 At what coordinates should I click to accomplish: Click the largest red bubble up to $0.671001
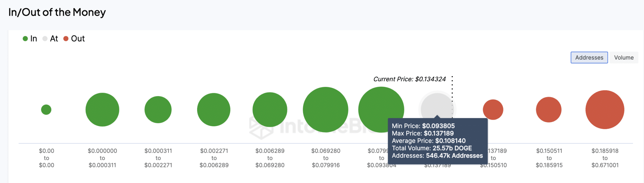605,110
